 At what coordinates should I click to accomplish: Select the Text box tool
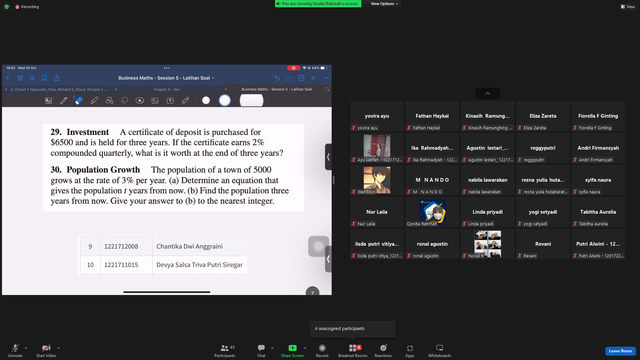(170, 100)
